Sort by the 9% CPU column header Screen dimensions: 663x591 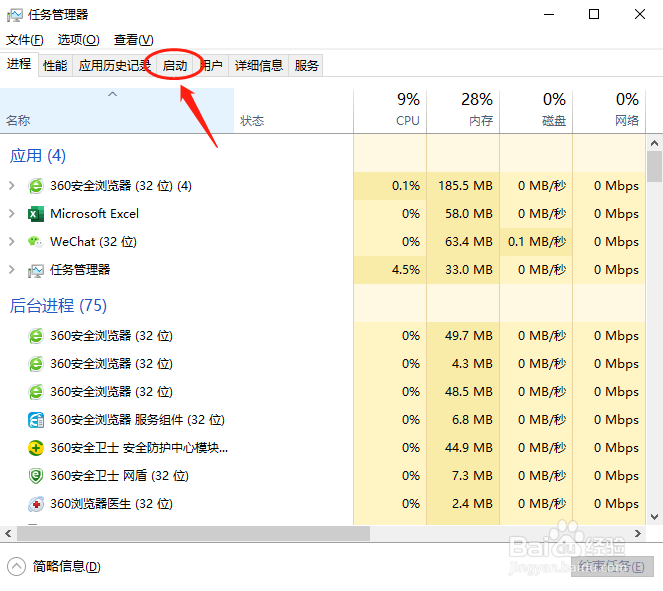[x=390, y=111]
